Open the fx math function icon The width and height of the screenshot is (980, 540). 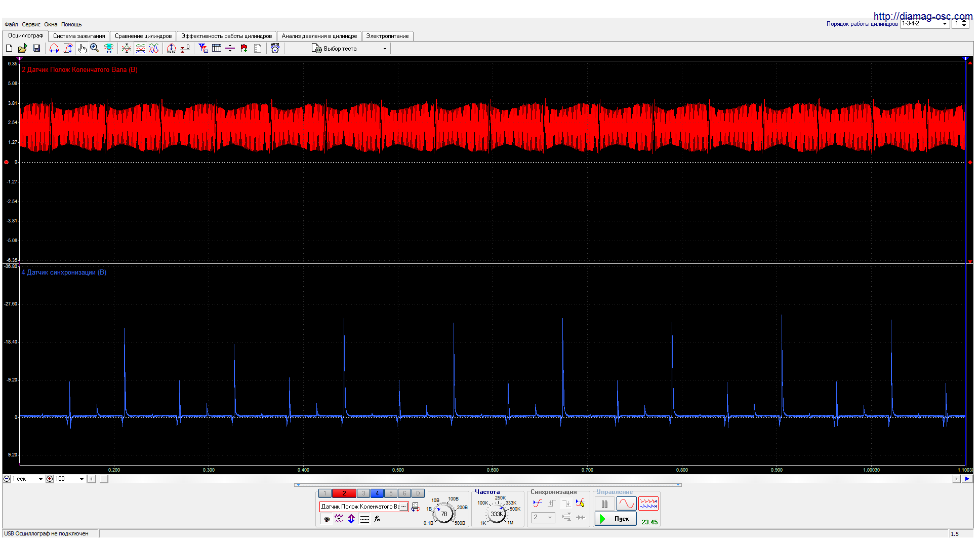pos(377,519)
